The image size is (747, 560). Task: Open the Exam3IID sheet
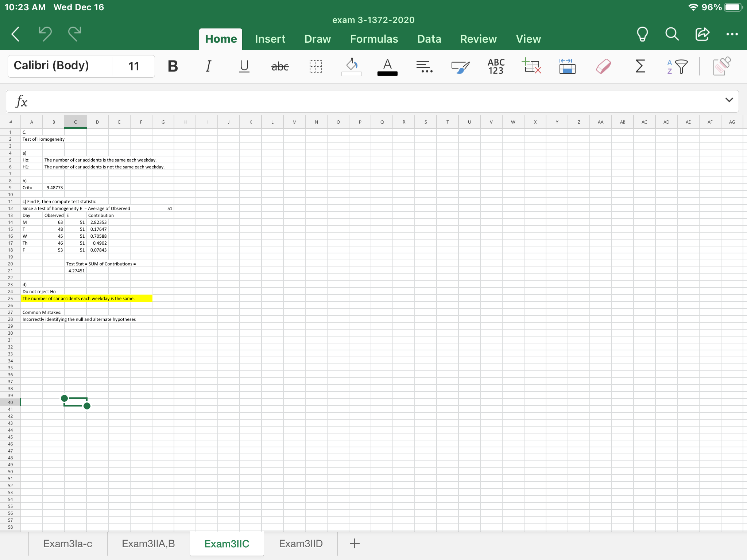point(301,543)
